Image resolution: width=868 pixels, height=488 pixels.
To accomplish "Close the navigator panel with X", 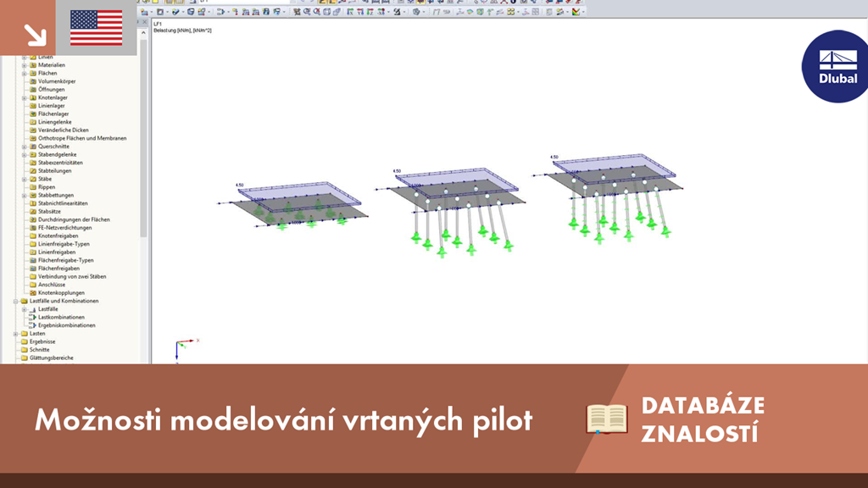I will (x=145, y=22).
